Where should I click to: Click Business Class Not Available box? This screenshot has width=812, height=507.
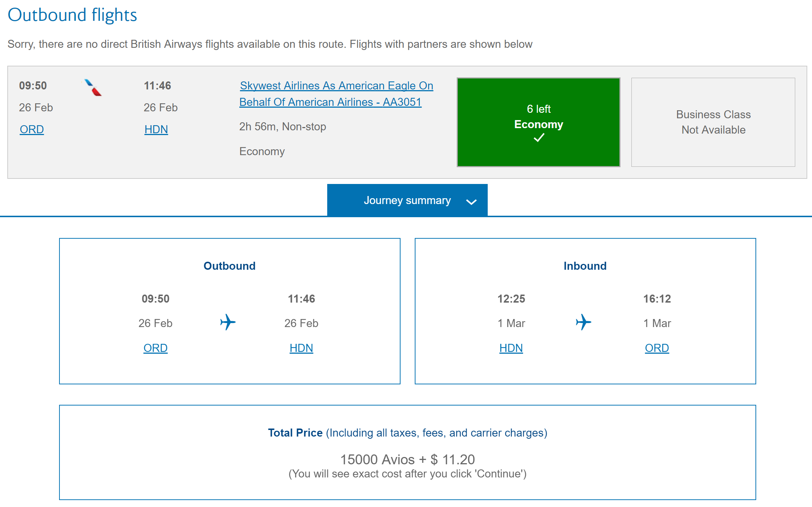[713, 122]
